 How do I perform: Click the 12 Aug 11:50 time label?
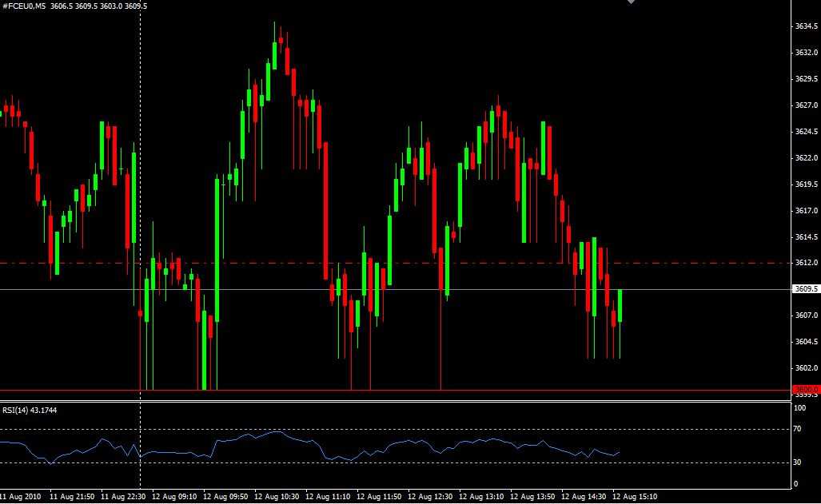tap(379, 496)
